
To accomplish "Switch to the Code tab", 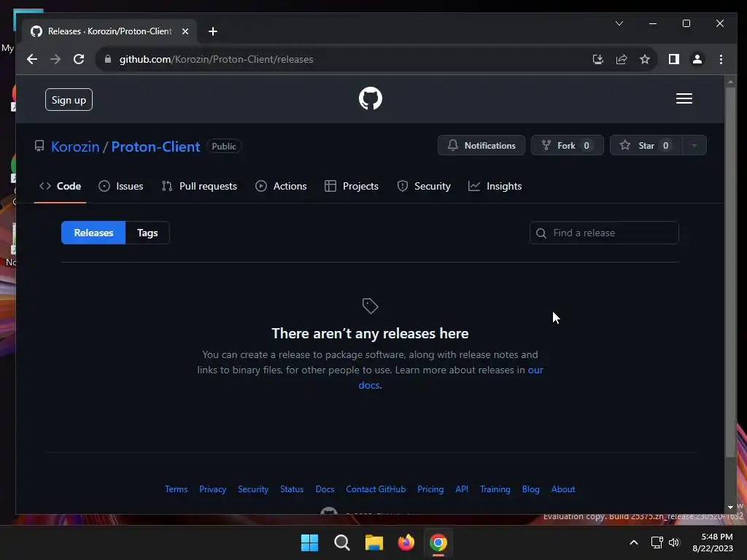I will [x=60, y=186].
